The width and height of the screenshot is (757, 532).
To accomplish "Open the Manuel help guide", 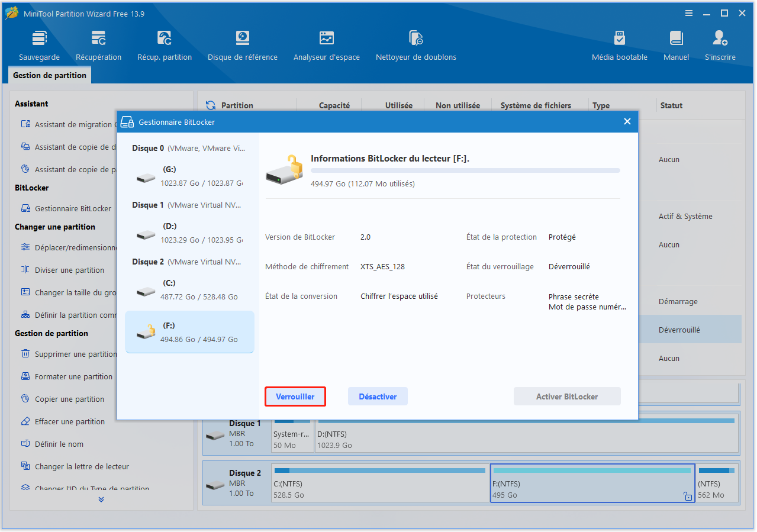I will tap(676, 46).
